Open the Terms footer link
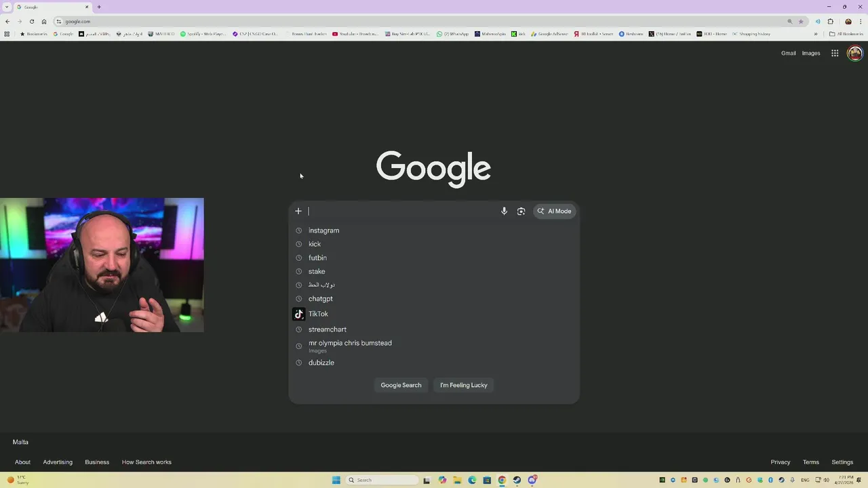 [811, 462]
